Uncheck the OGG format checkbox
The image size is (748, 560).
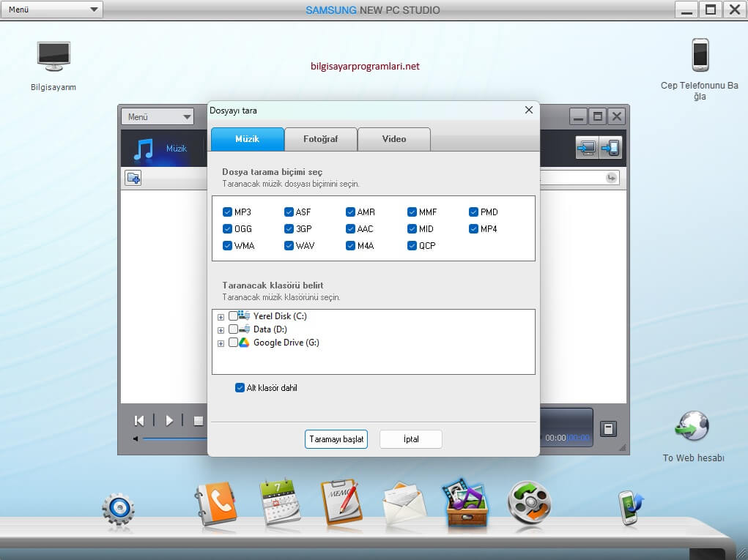pyautogui.click(x=227, y=229)
